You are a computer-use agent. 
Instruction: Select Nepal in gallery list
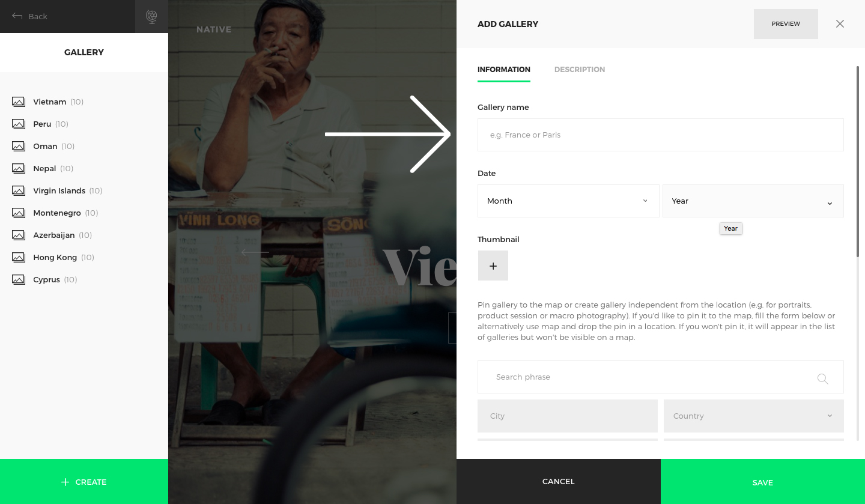click(x=44, y=169)
